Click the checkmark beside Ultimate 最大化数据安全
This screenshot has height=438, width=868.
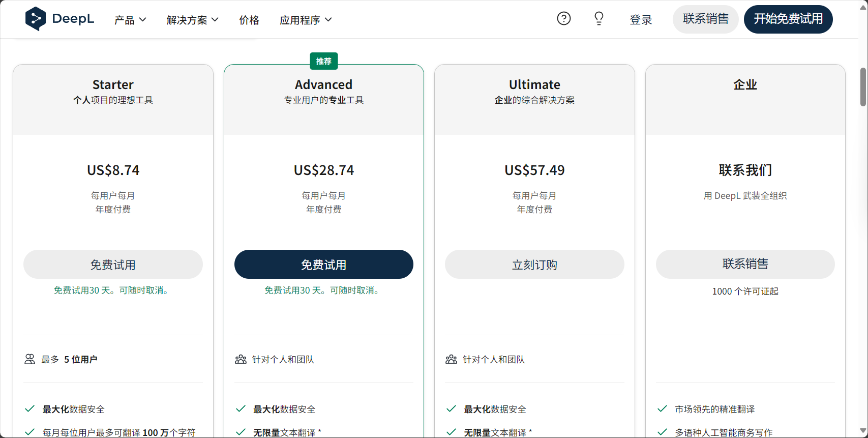pos(451,408)
